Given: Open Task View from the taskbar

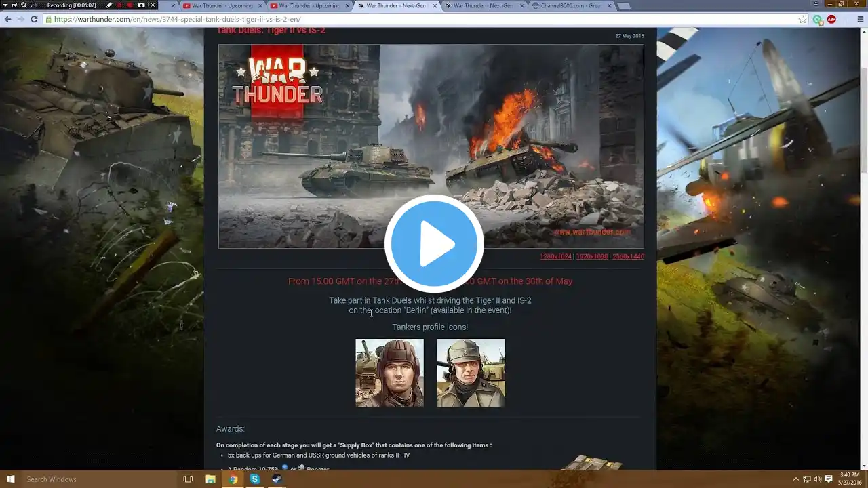Looking at the screenshot, I should pyautogui.click(x=188, y=479).
